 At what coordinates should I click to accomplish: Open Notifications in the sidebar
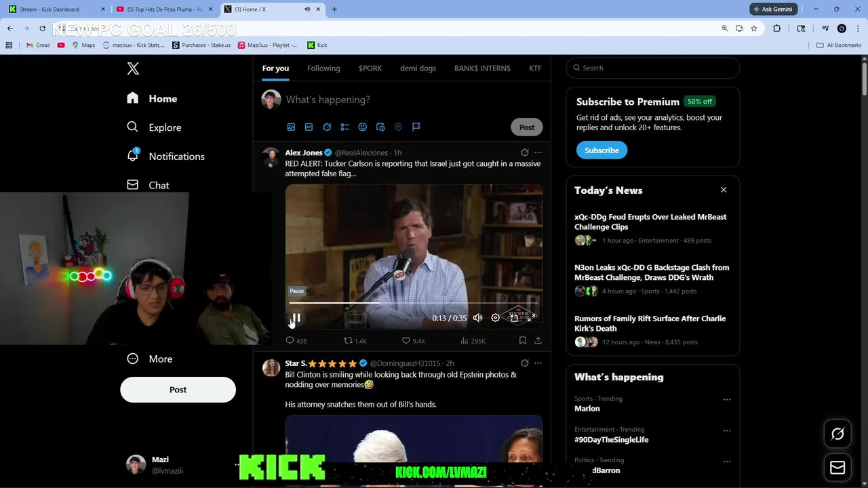[x=165, y=156]
